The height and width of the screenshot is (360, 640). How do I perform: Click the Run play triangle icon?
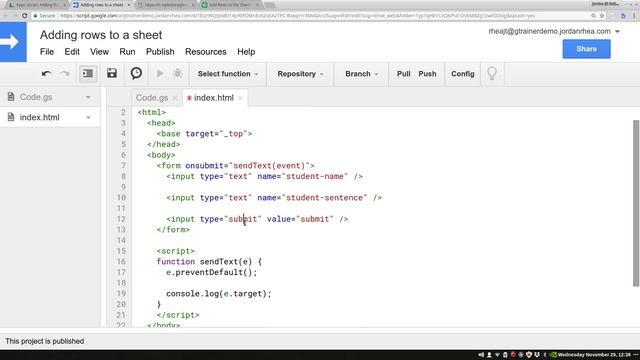point(160,73)
